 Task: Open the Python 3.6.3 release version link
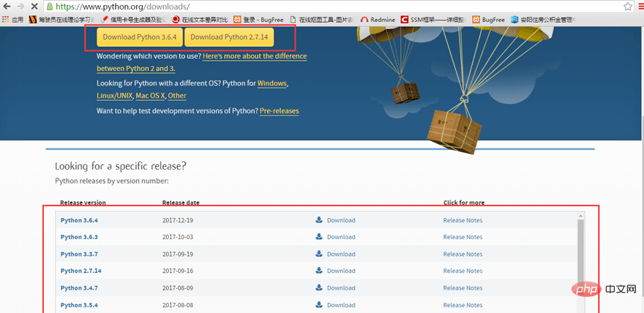click(x=79, y=237)
